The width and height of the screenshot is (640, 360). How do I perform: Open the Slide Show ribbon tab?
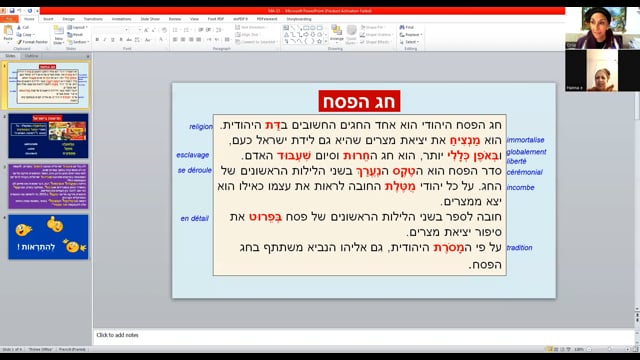150,19
